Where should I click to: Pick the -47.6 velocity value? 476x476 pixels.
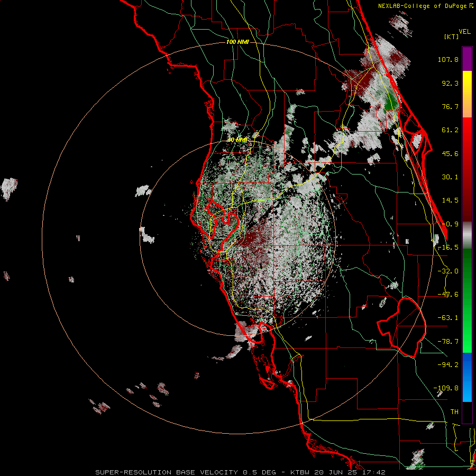(x=448, y=295)
